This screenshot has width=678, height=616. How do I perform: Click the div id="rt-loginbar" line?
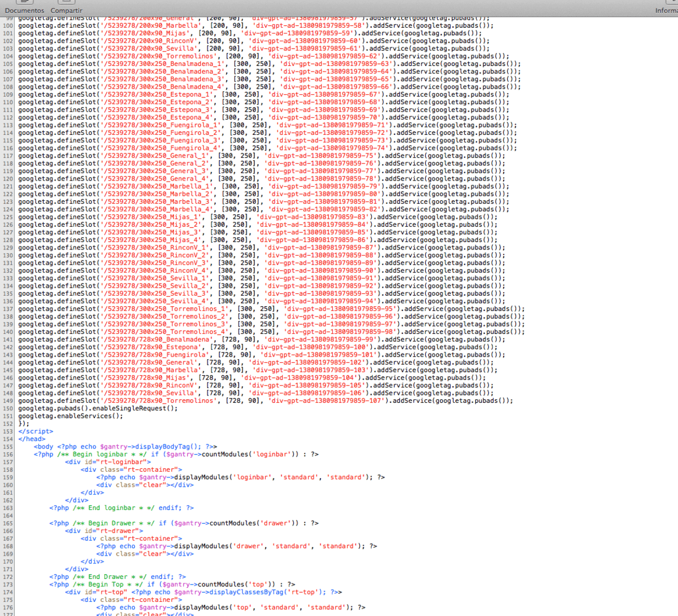108,462
